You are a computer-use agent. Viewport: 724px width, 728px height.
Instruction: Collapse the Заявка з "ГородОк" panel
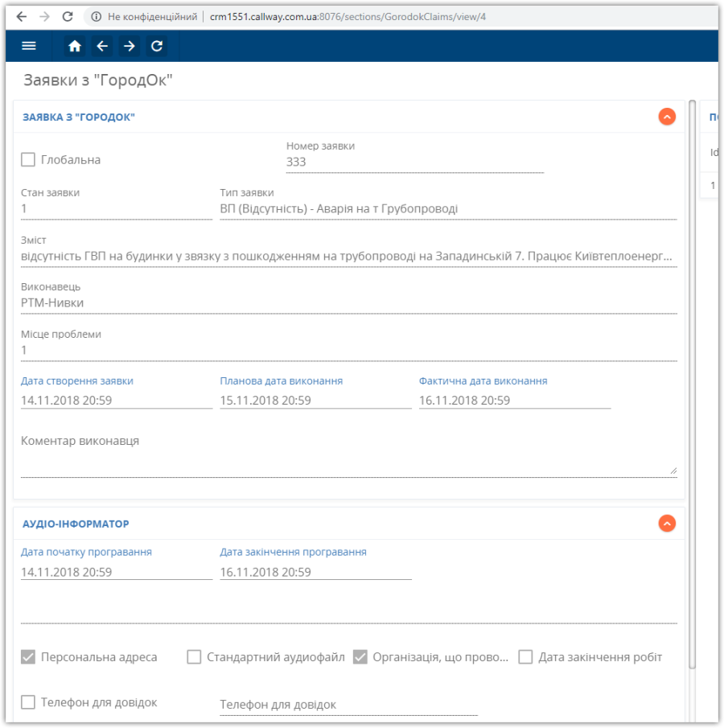pos(667,117)
